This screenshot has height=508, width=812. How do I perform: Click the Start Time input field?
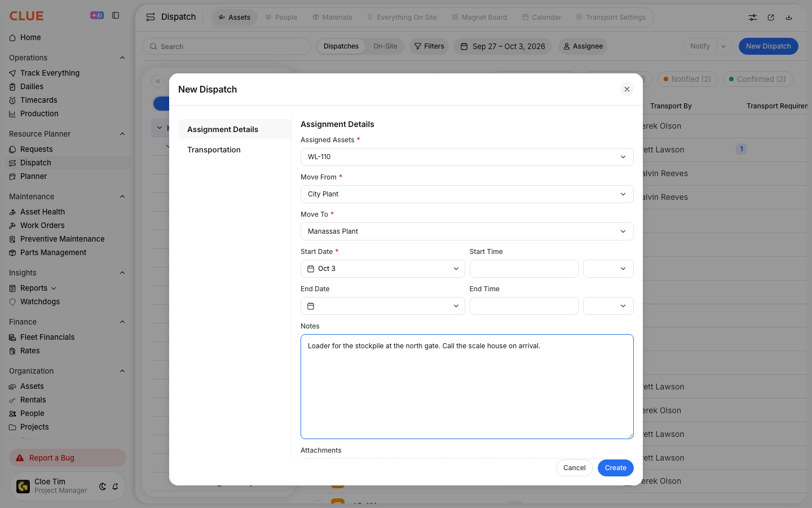524,269
